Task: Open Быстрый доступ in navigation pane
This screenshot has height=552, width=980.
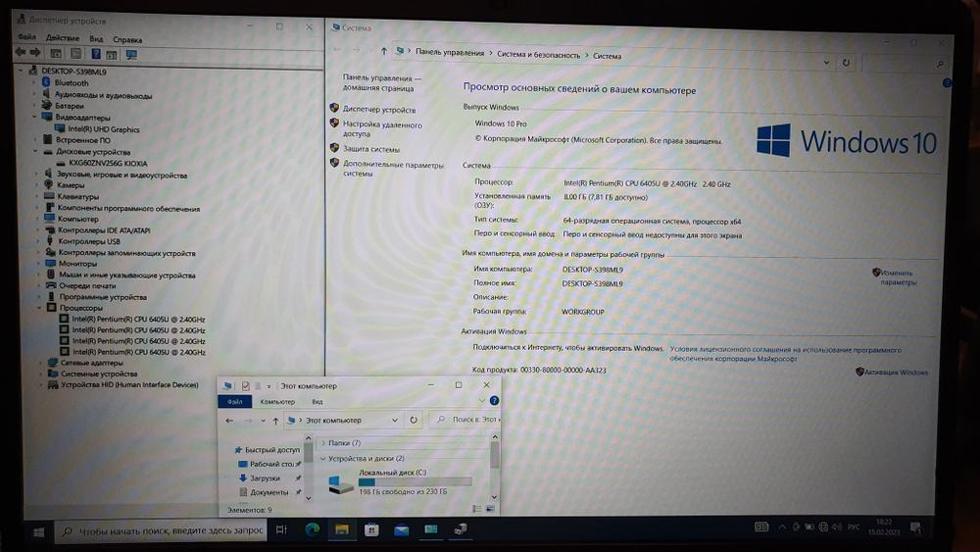Action: pyautogui.click(x=272, y=449)
